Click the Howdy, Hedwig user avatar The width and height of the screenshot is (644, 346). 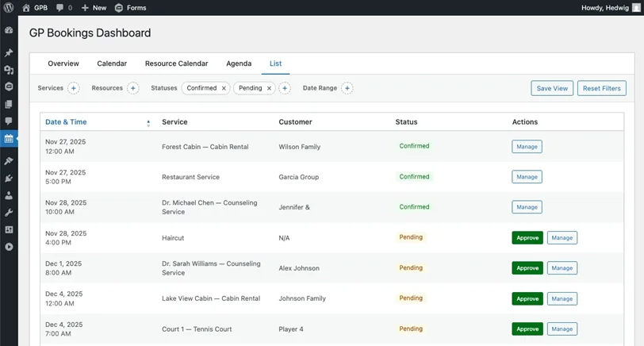tap(636, 8)
